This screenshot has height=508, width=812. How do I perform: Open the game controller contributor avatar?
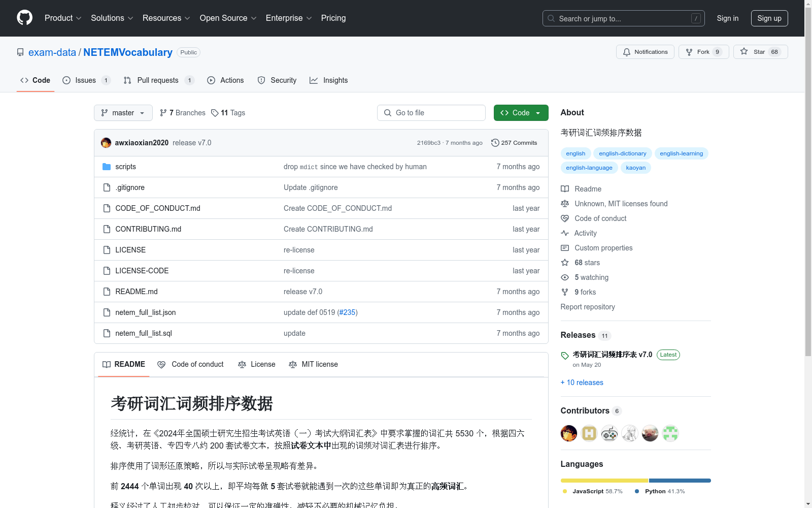tap(610, 433)
